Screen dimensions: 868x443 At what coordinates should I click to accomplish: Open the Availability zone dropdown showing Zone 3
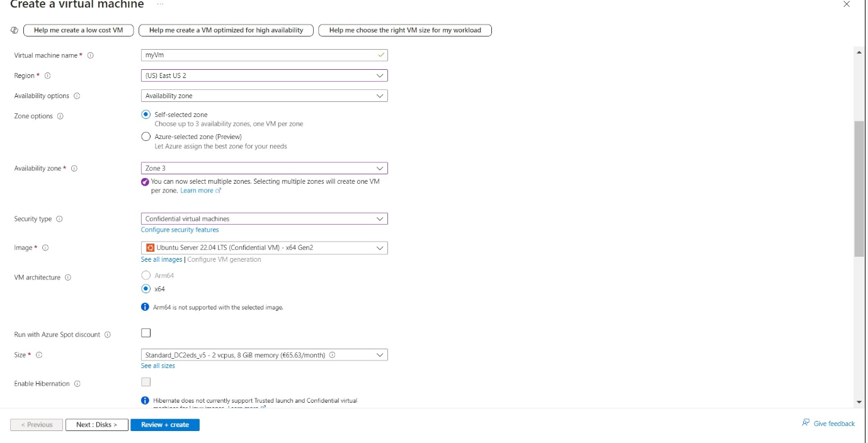point(264,168)
